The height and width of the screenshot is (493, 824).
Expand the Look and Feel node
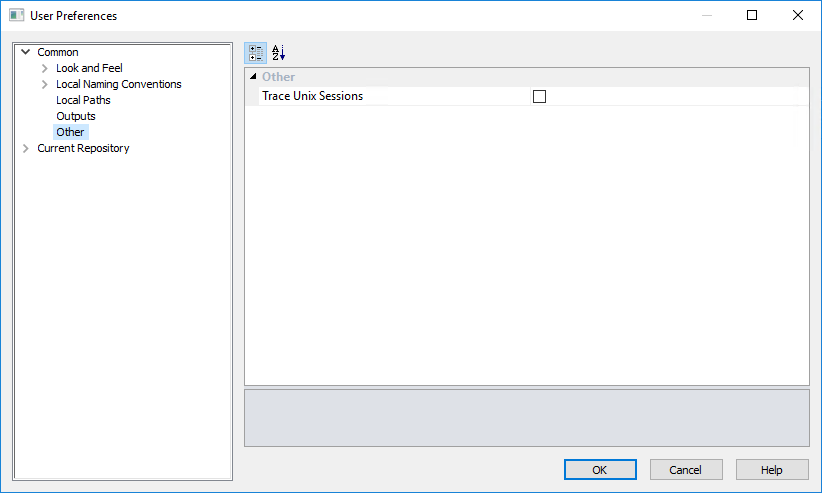point(45,68)
